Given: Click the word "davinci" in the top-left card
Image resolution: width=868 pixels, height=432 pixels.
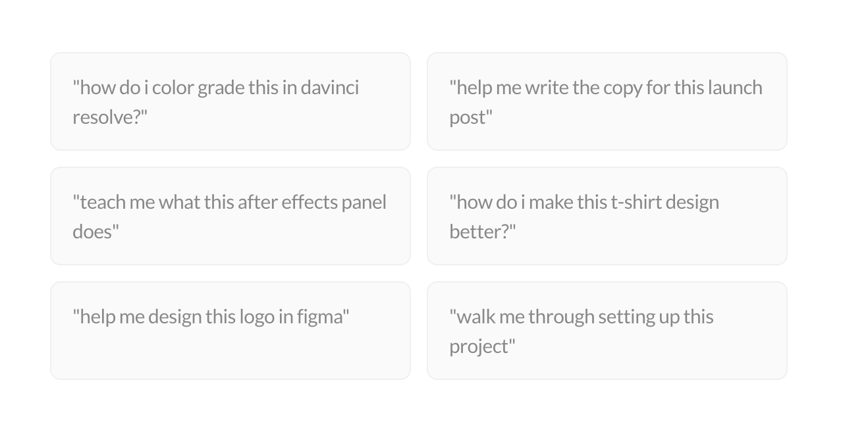Looking at the screenshot, I should click(x=330, y=88).
